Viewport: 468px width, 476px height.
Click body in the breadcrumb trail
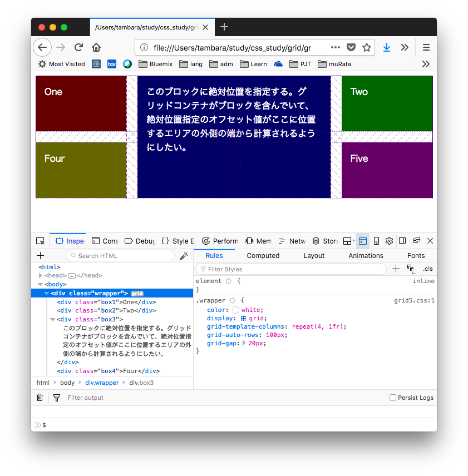tap(67, 383)
